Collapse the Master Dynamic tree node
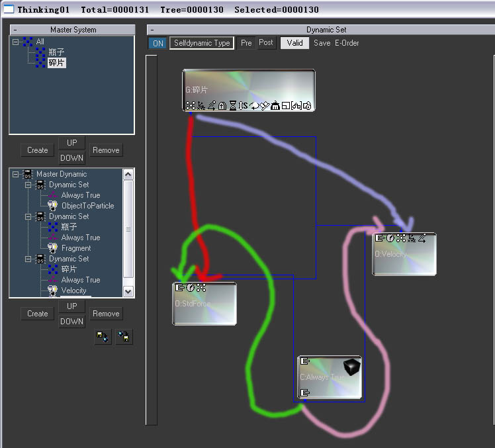 pyautogui.click(x=15, y=174)
